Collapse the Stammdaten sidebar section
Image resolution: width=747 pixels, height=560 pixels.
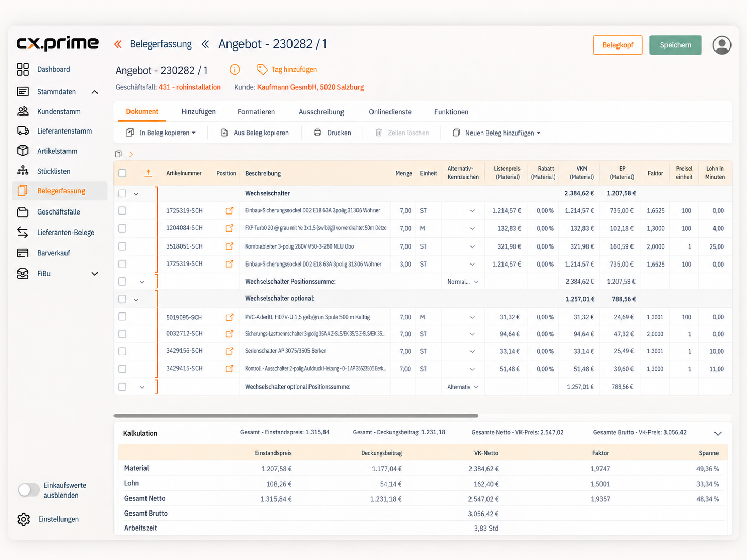(x=95, y=92)
